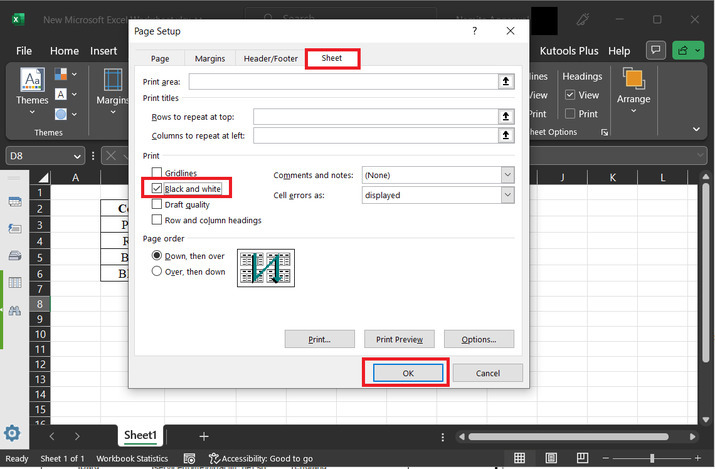Enable the Gridlines print checkbox
Viewport: 715px width, 469px height.
coord(156,173)
